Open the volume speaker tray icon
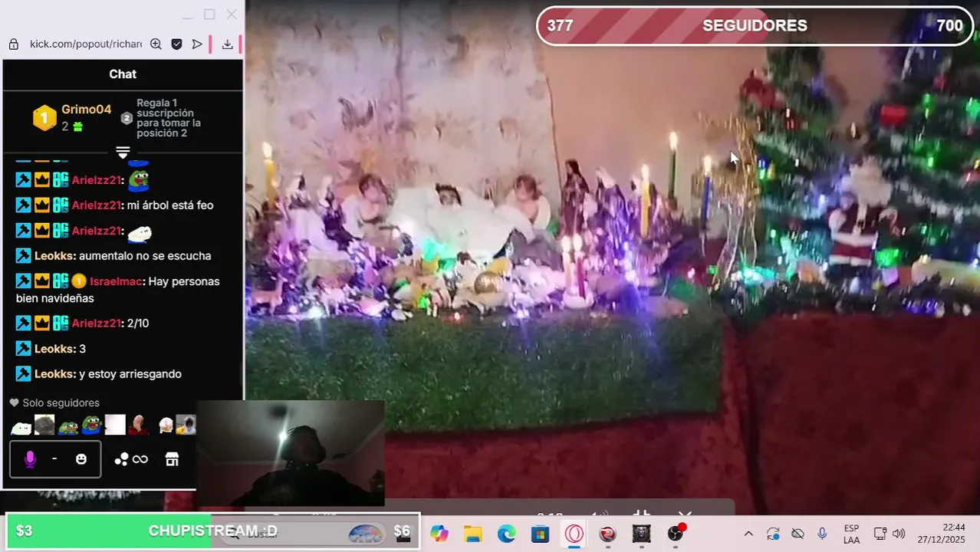The image size is (980, 552). pyautogui.click(x=899, y=534)
